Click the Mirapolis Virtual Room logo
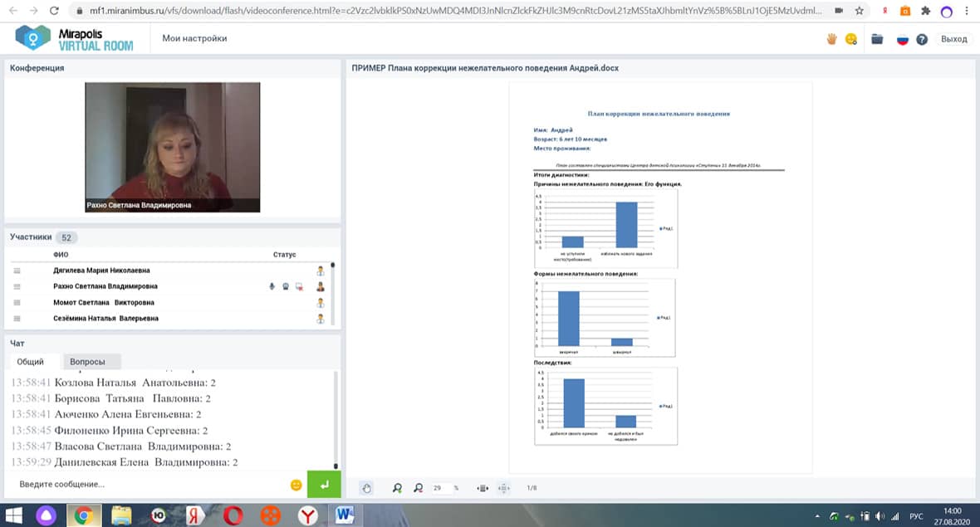The width and height of the screenshot is (980, 527). pos(74,39)
